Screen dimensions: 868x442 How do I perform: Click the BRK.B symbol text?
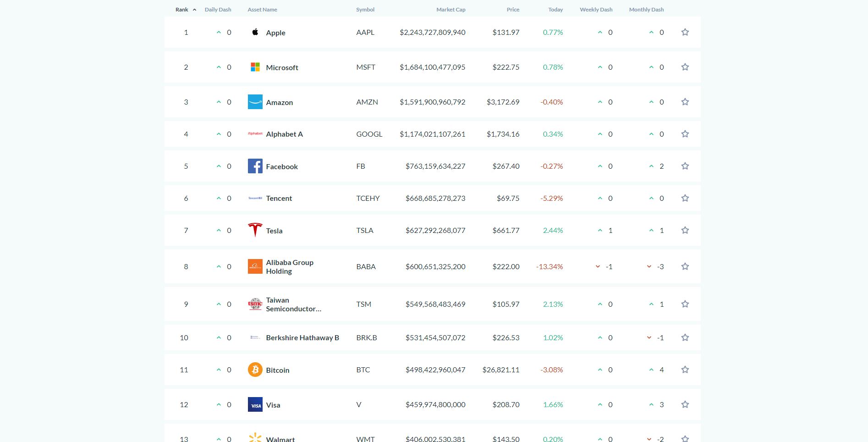367,337
